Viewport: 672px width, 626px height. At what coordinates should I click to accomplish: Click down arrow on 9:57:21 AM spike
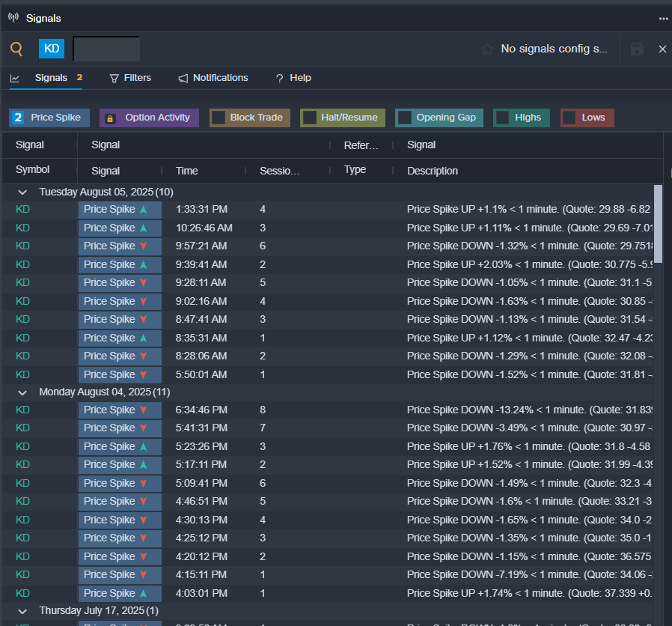[144, 246]
